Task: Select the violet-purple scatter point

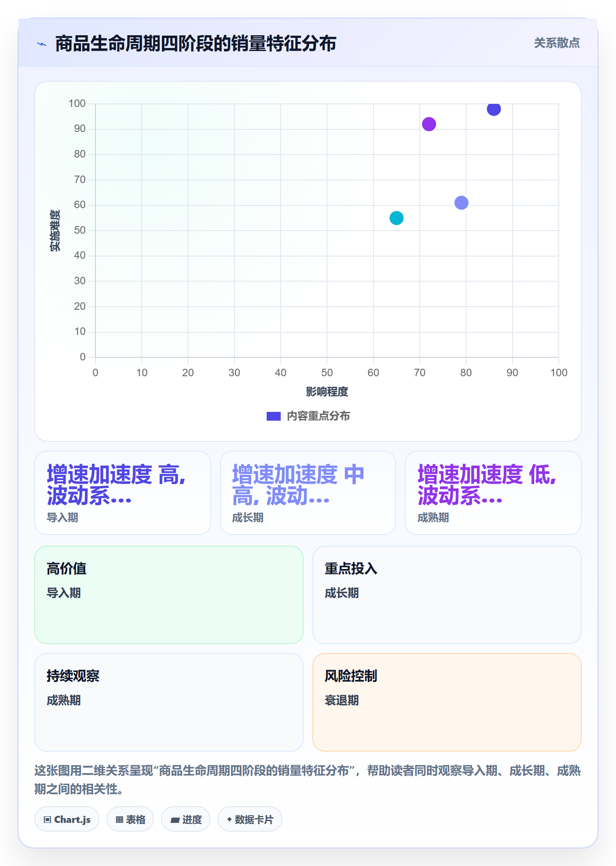Action: [x=429, y=124]
